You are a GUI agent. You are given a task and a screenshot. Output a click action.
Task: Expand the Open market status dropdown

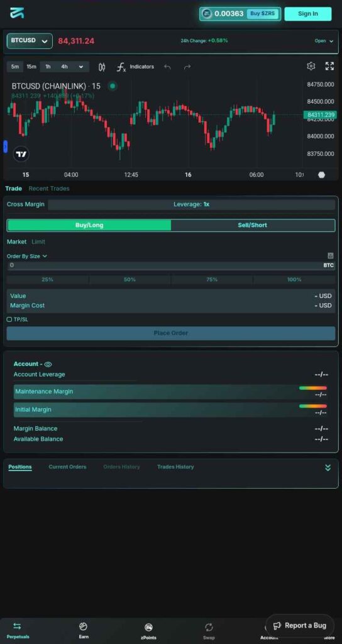pos(324,41)
